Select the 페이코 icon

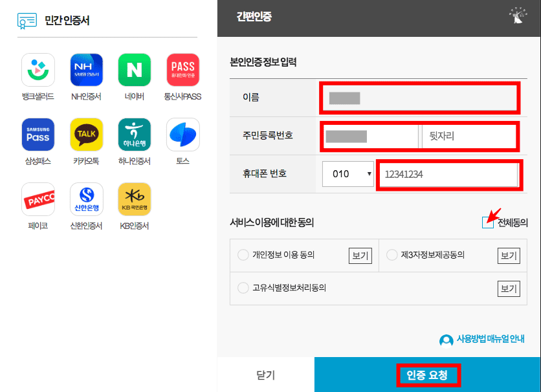point(38,199)
